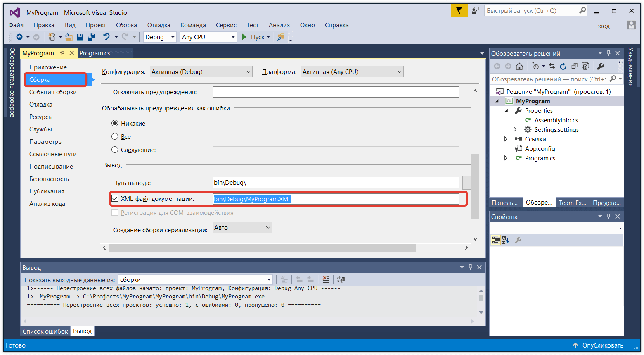Click the Отключить предупреждения input field
The height and width of the screenshot is (355, 644).
tap(336, 92)
